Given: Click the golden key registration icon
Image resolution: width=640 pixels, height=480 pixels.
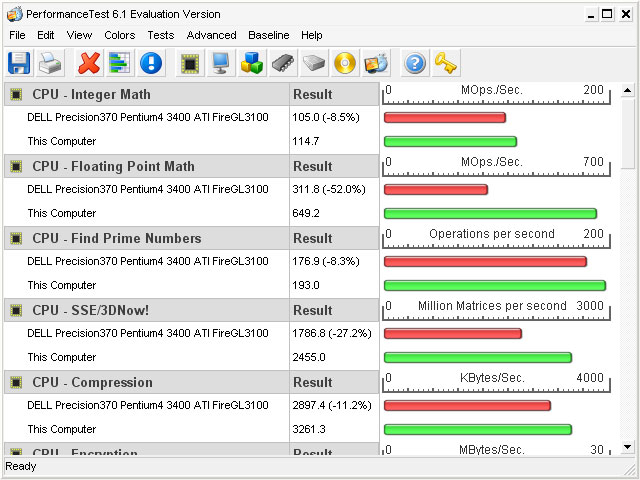Looking at the screenshot, I should (446, 63).
